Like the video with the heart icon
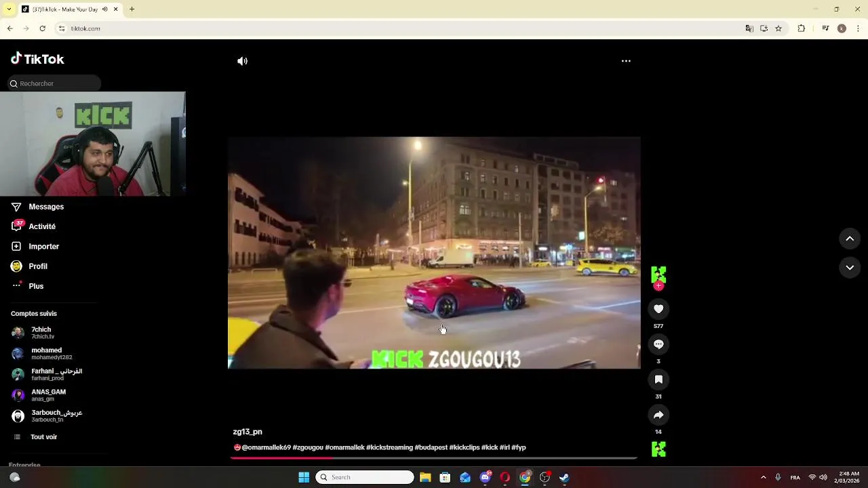The height and width of the screenshot is (488, 868). (x=658, y=309)
